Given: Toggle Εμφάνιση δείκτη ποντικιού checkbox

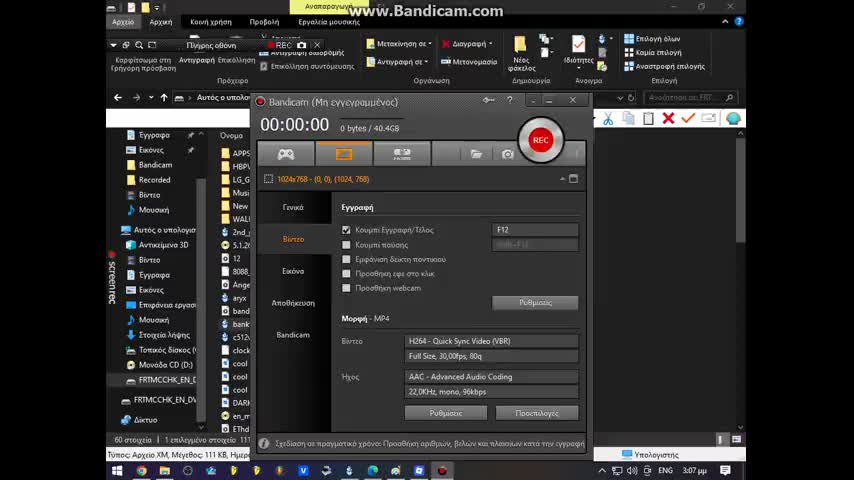Looking at the screenshot, I should 346,259.
